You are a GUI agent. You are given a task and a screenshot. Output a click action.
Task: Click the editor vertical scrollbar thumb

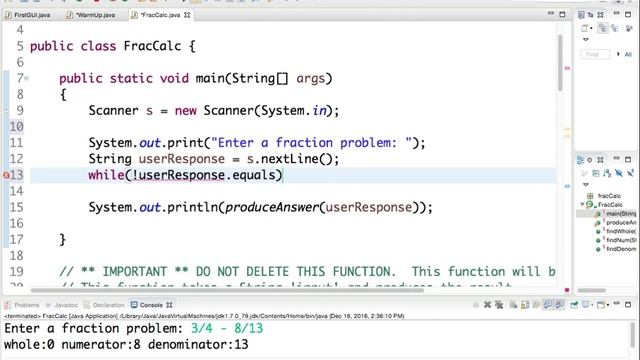tap(560, 62)
